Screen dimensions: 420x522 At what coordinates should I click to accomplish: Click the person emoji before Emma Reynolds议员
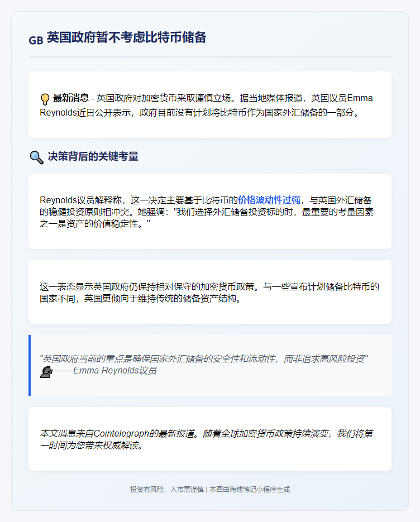pos(46,371)
